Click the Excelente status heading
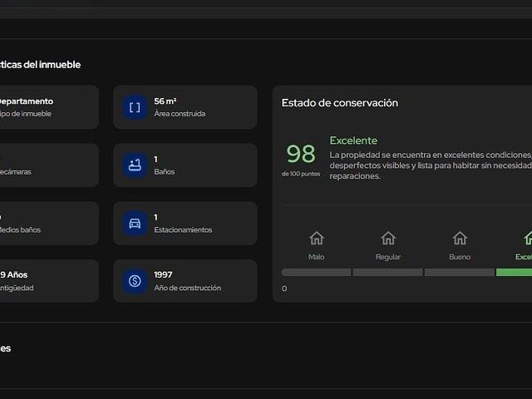Viewport: 532px width, 399px height. [353, 140]
